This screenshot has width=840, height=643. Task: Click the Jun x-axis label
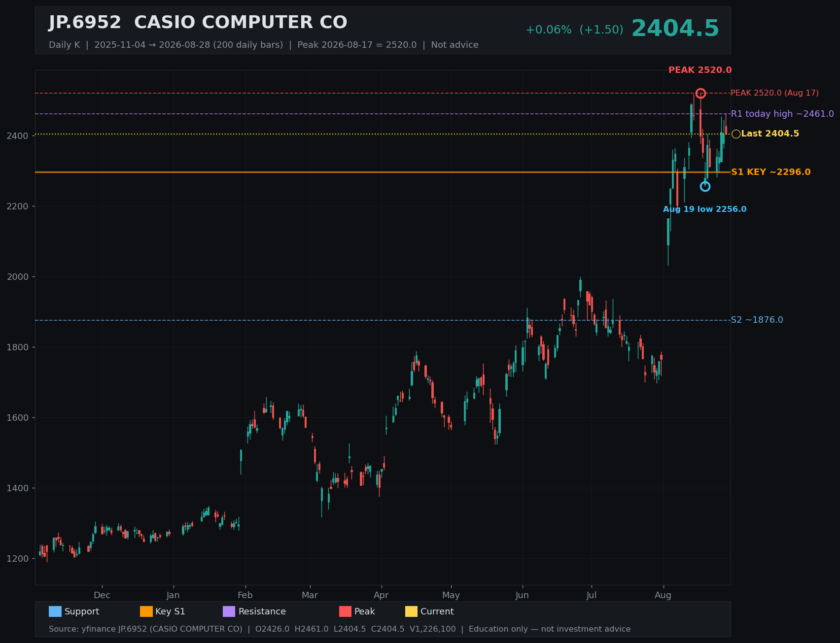[522, 595]
